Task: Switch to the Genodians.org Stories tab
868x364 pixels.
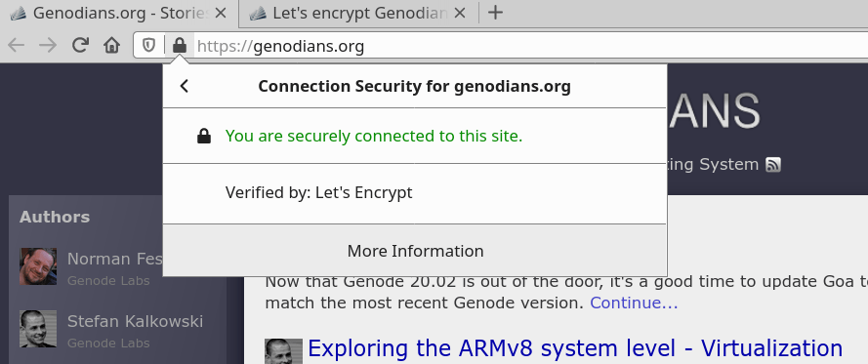Action: click(119, 14)
